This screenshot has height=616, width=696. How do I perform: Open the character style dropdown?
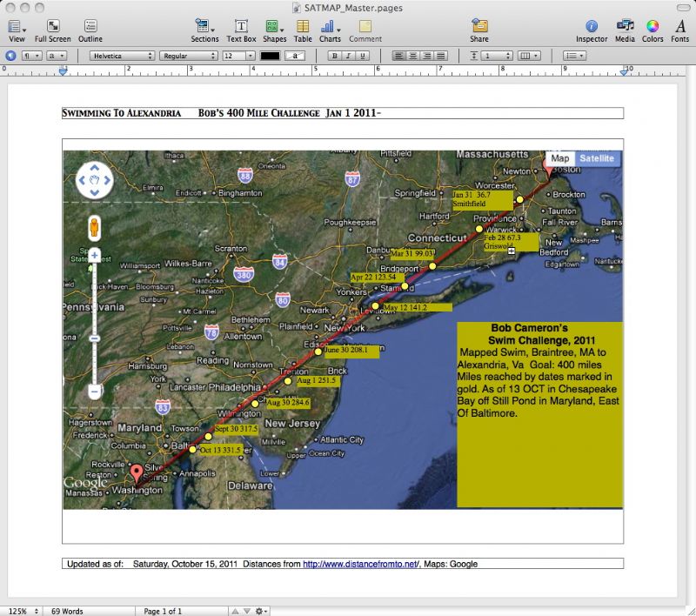click(x=57, y=56)
